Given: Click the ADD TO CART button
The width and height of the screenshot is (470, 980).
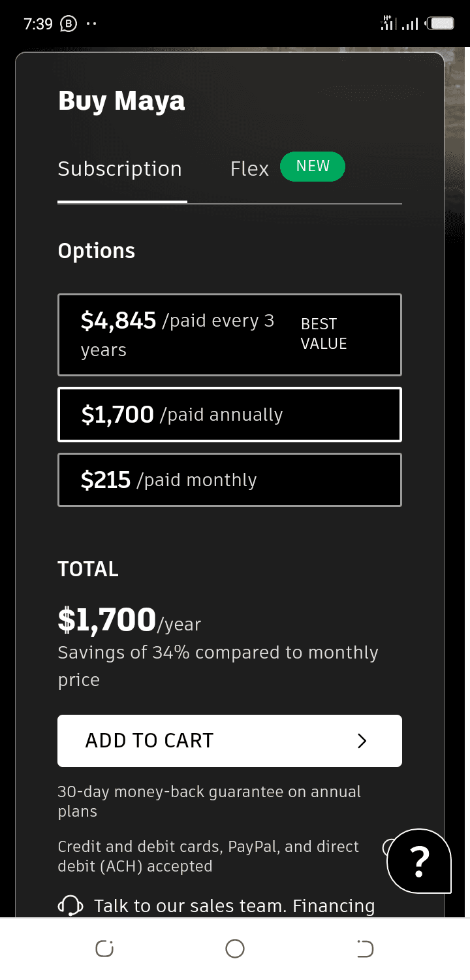Looking at the screenshot, I should tap(230, 741).
